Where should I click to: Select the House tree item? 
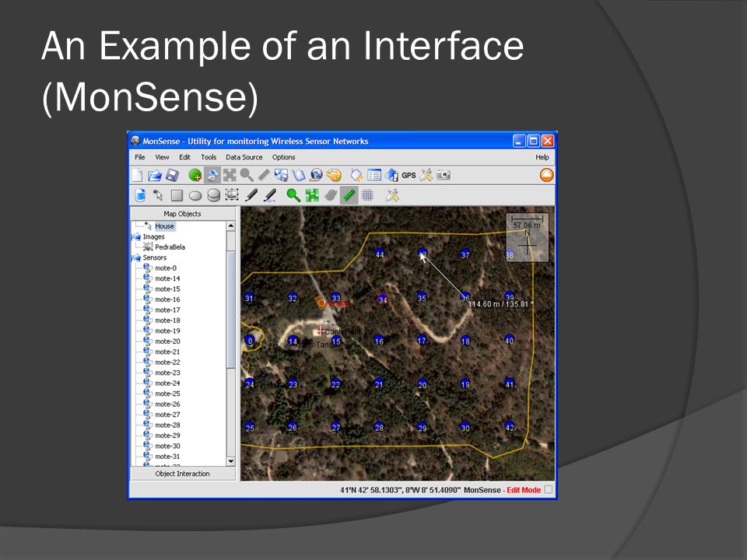[x=164, y=226]
